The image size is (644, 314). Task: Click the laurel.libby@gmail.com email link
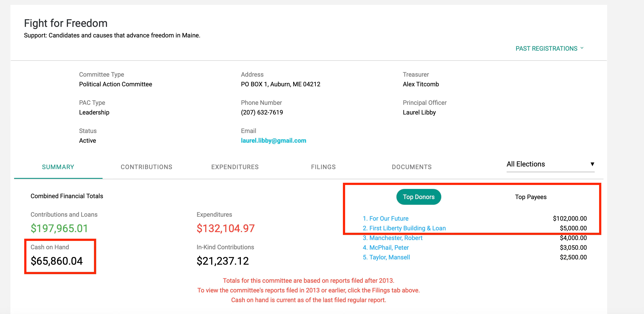[273, 141]
